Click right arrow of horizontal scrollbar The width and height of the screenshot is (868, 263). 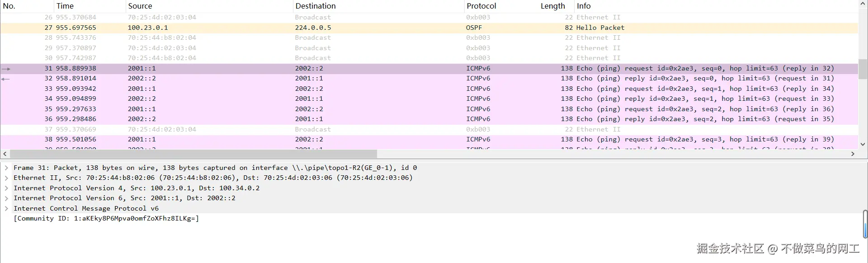point(853,154)
